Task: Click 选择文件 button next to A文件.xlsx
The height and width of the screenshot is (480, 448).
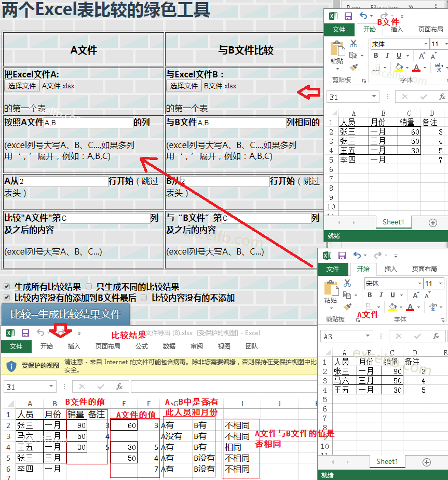Action: [22, 86]
